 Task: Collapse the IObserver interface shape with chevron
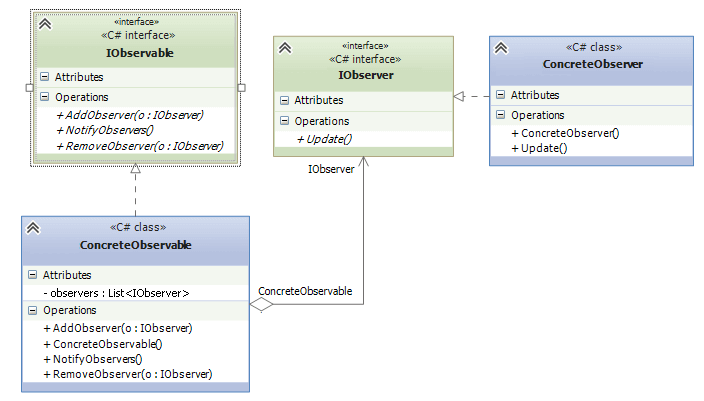(285, 47)
